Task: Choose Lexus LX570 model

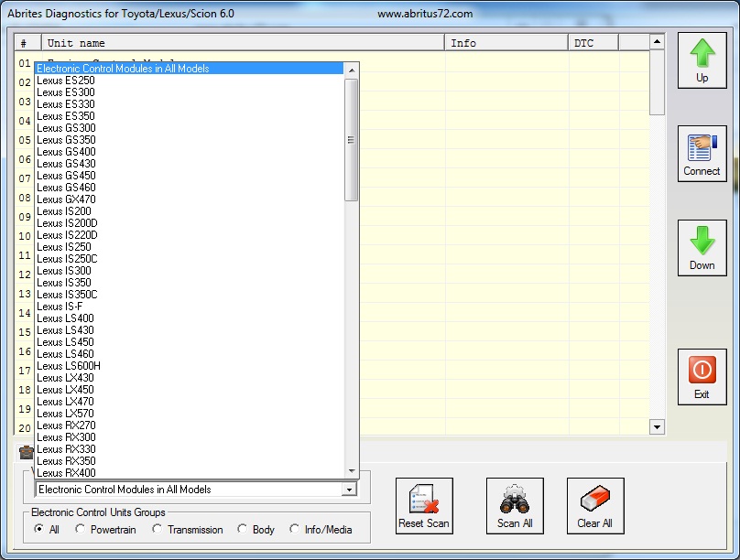Action: (190, 414)
